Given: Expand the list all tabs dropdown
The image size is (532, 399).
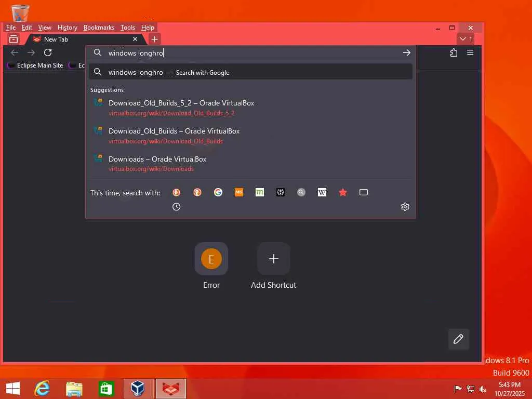Looking at the screenshot, I should [x=465, y=39].
